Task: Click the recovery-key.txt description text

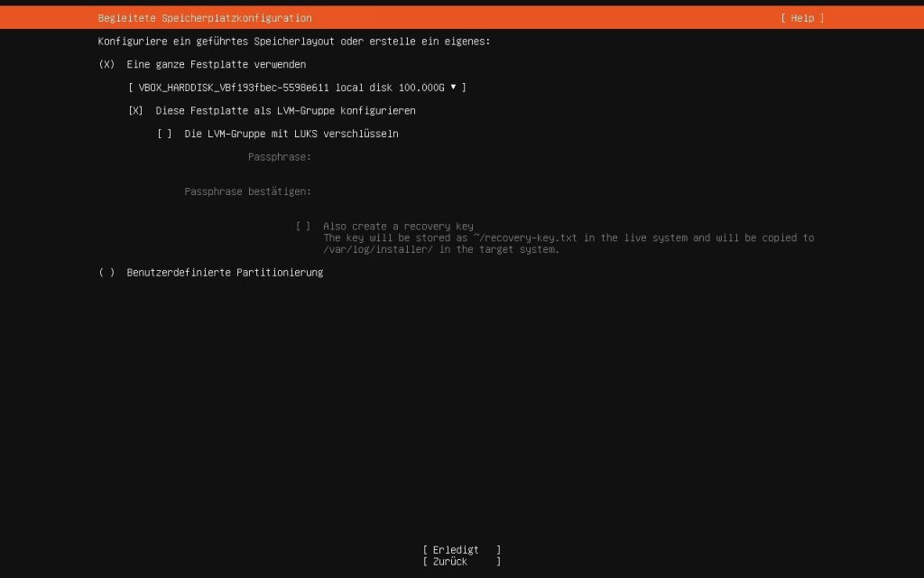Action: pyautogui.click(x=568, y=244)
